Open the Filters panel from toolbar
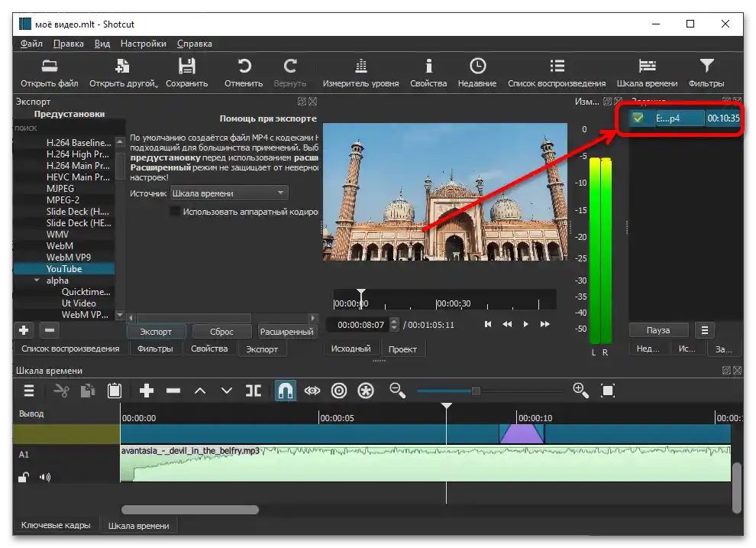The image size is (756, 548). coord(706,73)
